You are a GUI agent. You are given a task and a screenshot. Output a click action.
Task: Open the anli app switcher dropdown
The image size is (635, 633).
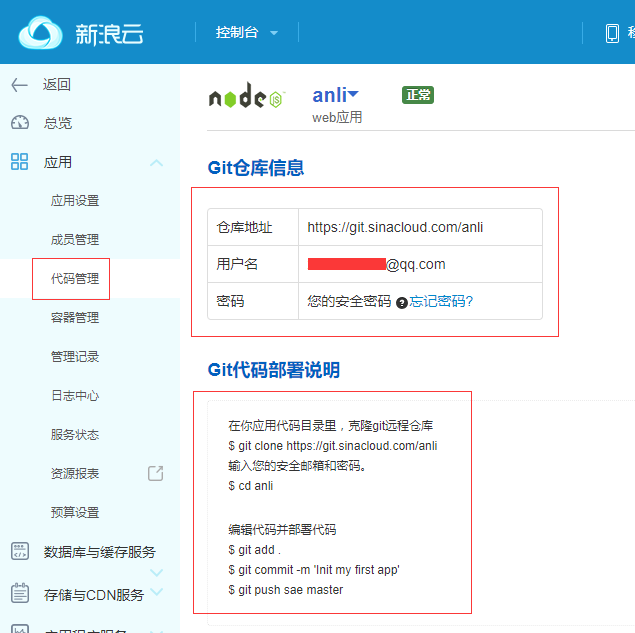coord(335,95)
